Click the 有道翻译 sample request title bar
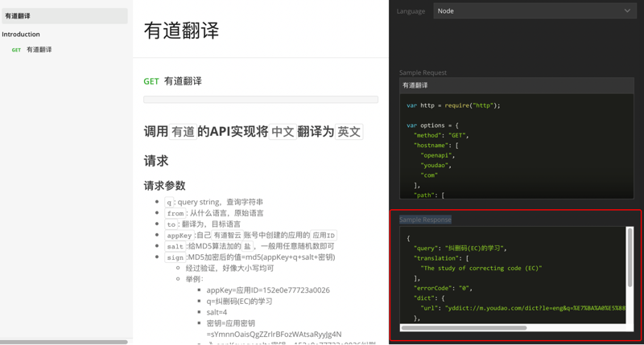 tap(517, 85)
